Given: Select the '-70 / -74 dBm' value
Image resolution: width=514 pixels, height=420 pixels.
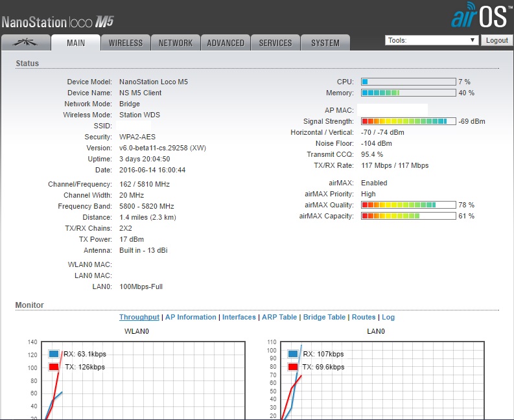Looking at the screenshot, I should [382, 132].
